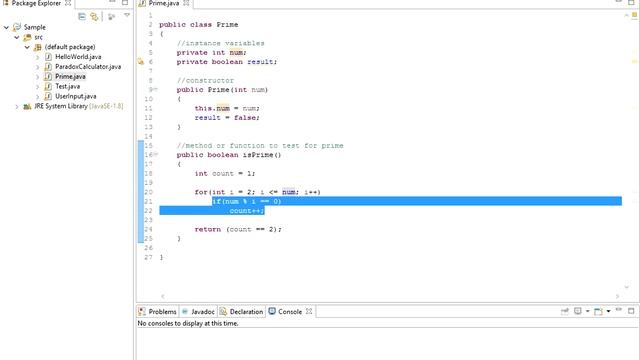
Task: Click warning marker on line 6
Action: pos(141,62)
